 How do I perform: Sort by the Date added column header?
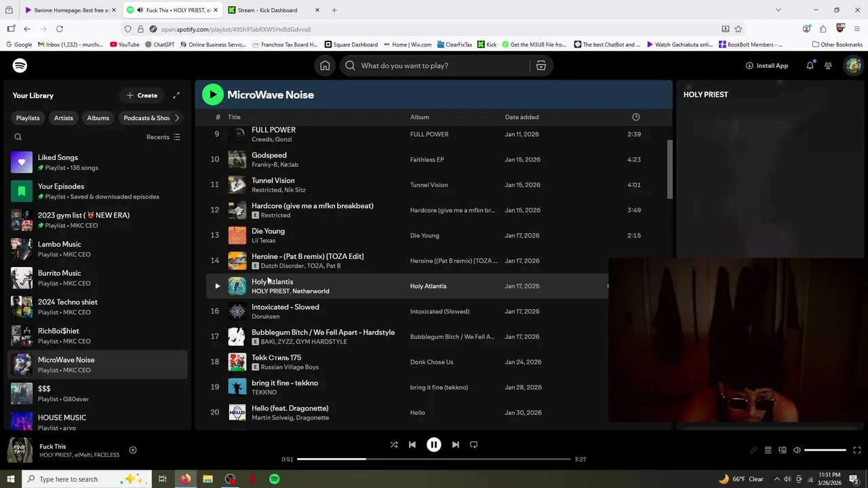[521, 117]
